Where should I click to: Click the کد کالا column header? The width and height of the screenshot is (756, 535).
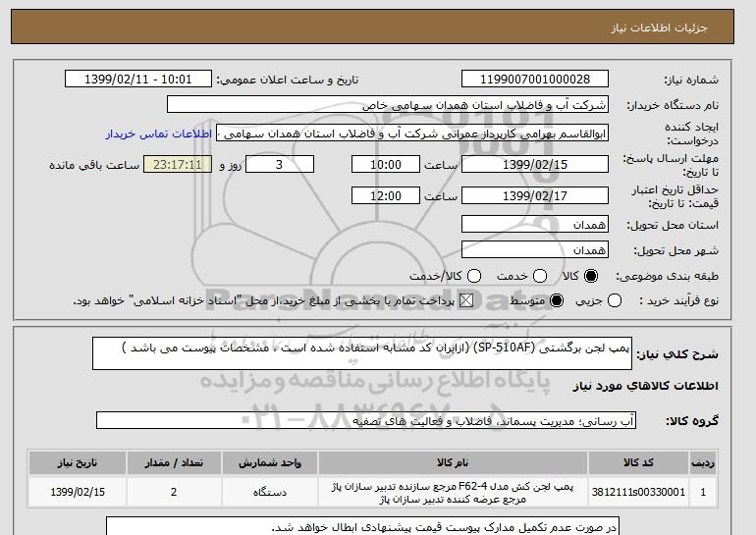coord(638,462)
